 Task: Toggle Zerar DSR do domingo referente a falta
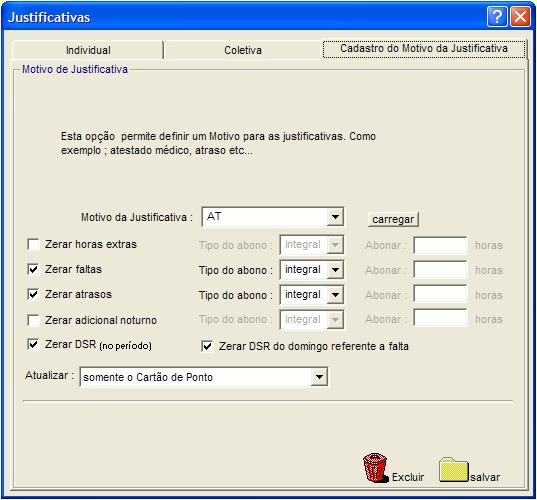pyautogui.click(x=207, y=346)
